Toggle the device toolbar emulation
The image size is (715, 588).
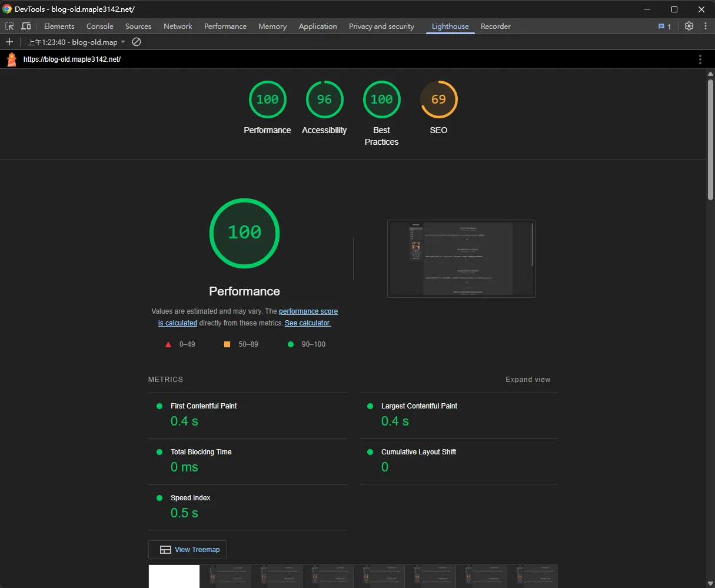[26, 26]
